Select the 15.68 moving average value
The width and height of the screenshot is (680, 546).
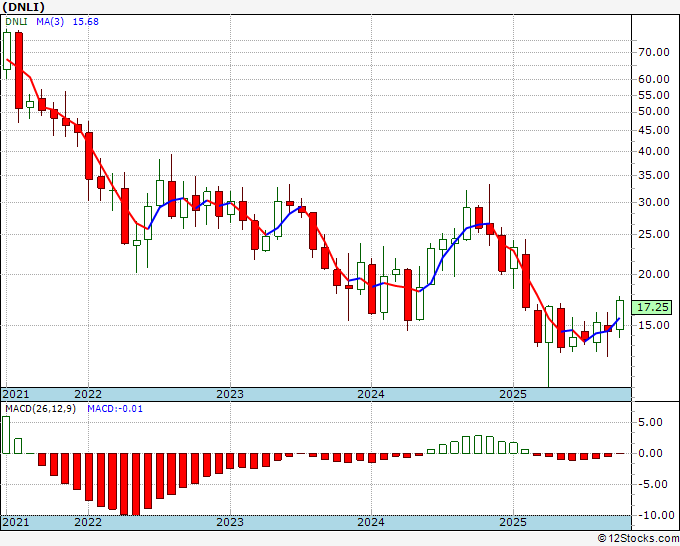[x=85, y=22]
